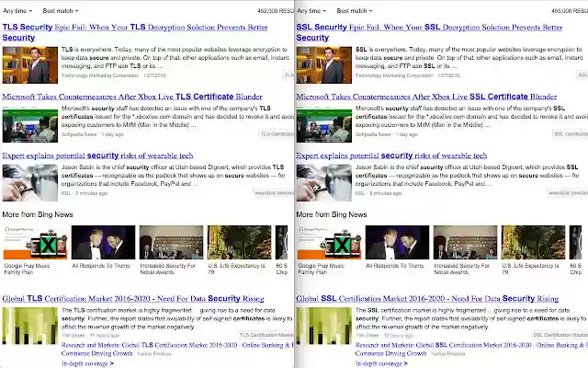Click the Yahoo Finance source label in the right pane
Image resolution: width=588 pixels, height=368 pixels.
(448, 353)
